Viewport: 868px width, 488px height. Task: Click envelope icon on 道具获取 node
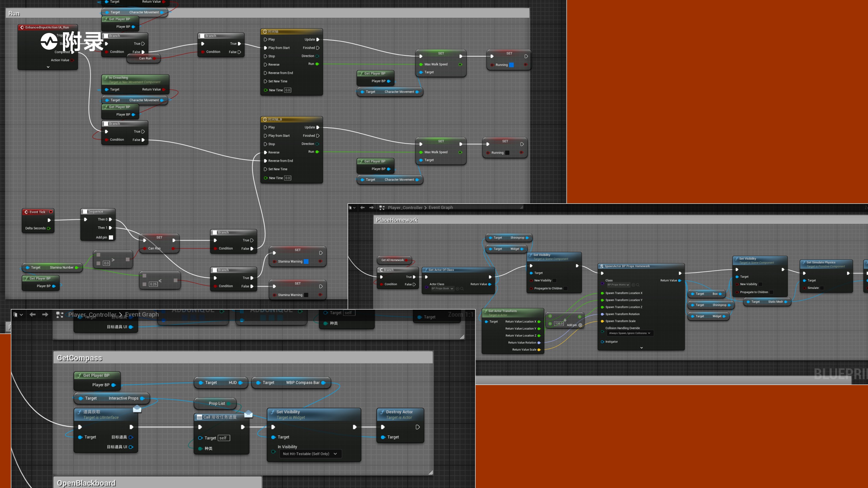[x=137, y=408]
